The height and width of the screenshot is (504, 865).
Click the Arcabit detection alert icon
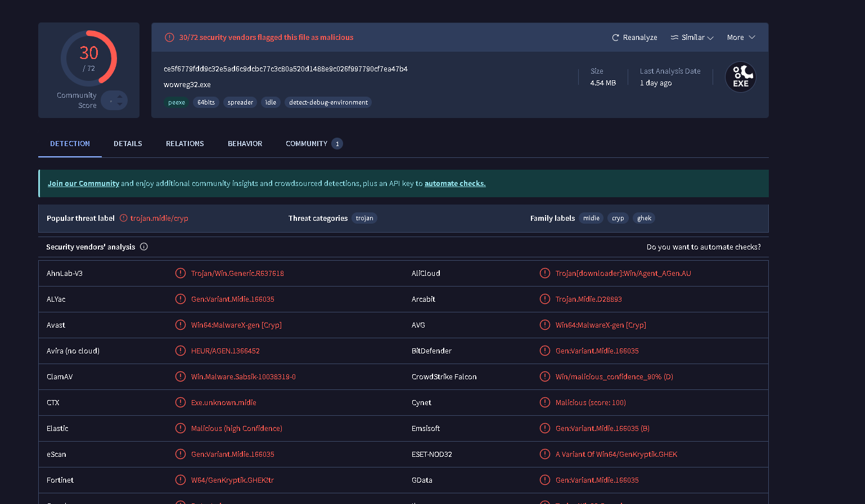pos(545,299)
